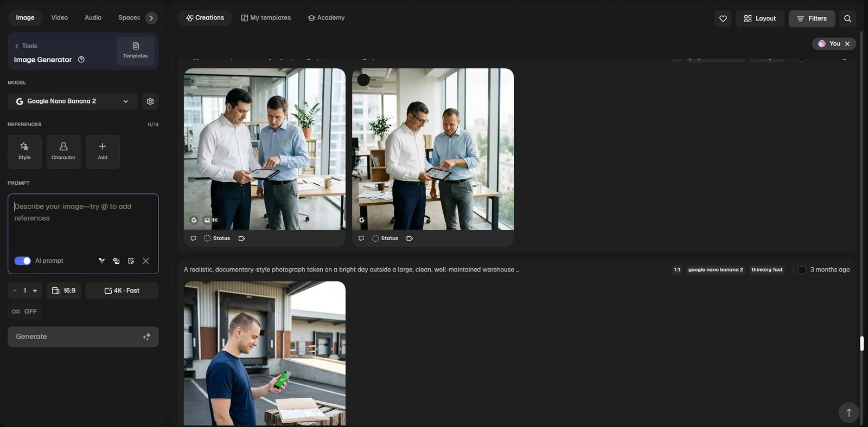Toggle the infinity OFF mode button

25,312
